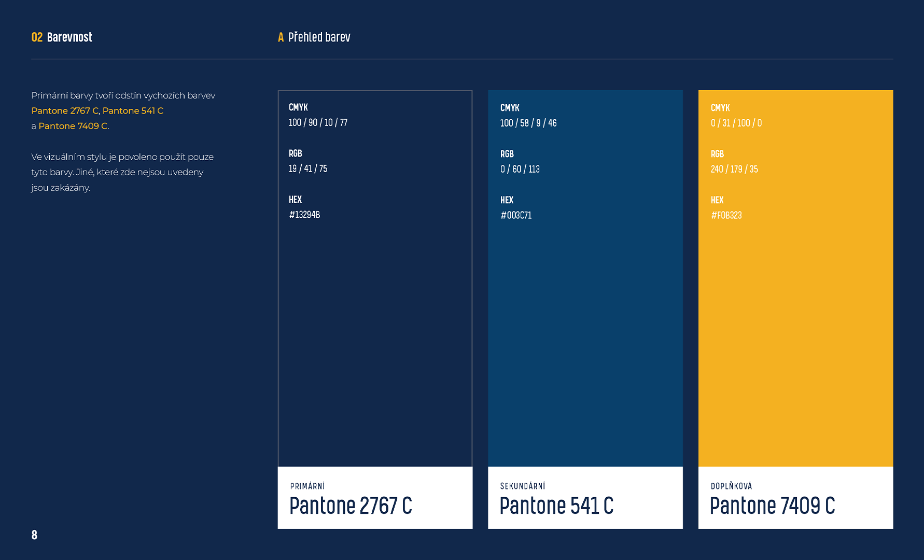The width and height of the screenshot is (924, 560).
Task: Select CMYK value '100 / 90 / 10 / 77'
Action: pyautogui.click(x=318, y=123)
